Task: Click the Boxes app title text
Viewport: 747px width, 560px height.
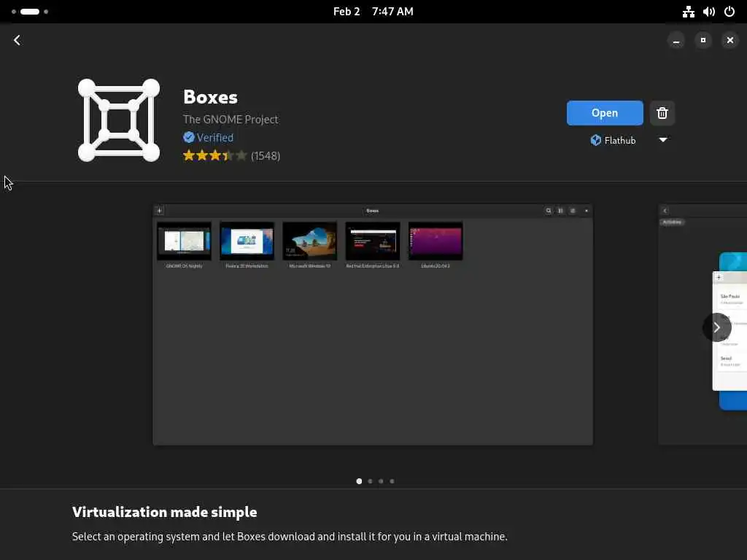Action: pos(210,97)
